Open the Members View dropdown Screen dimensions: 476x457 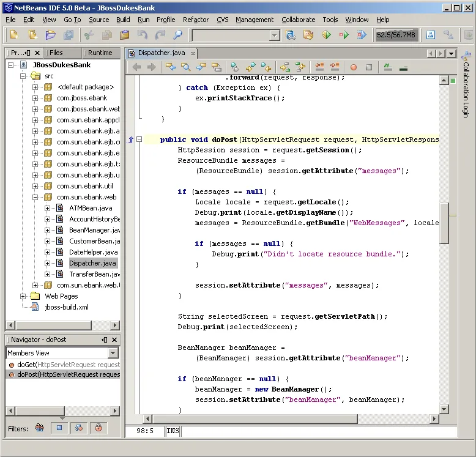[x=113, y=353]
